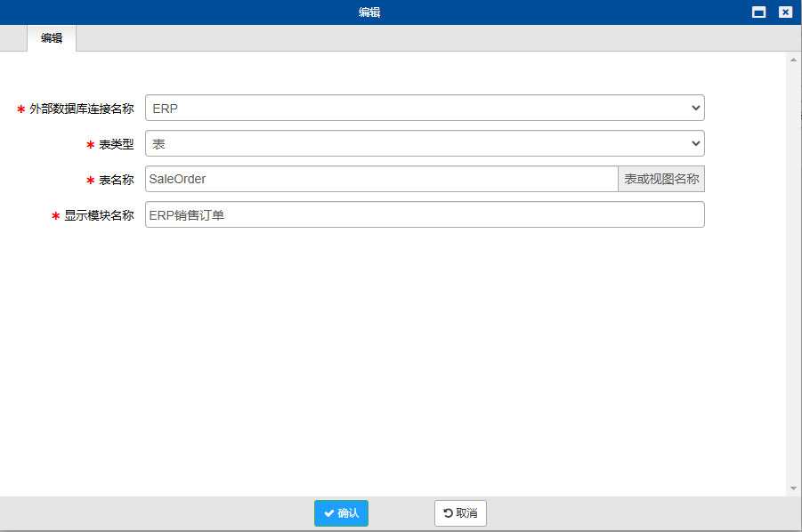
Task: Open the 外部数据库连接名称 dropdown showing ERP
Action: [x=425, y=108]
